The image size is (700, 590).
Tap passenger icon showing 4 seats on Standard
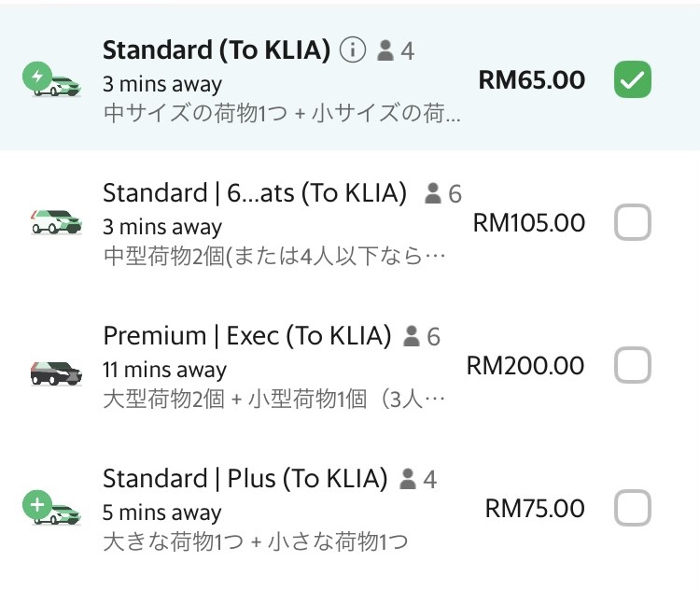[x=385, y=50]
